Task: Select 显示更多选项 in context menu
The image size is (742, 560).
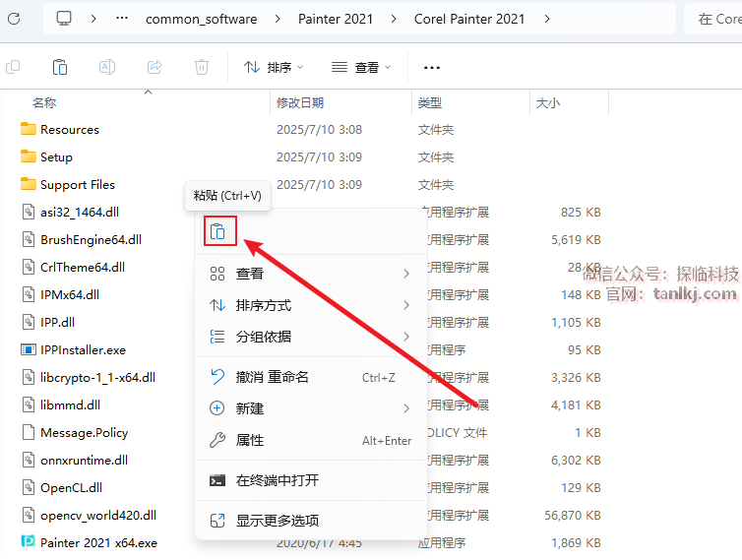Action: point(277,520)
